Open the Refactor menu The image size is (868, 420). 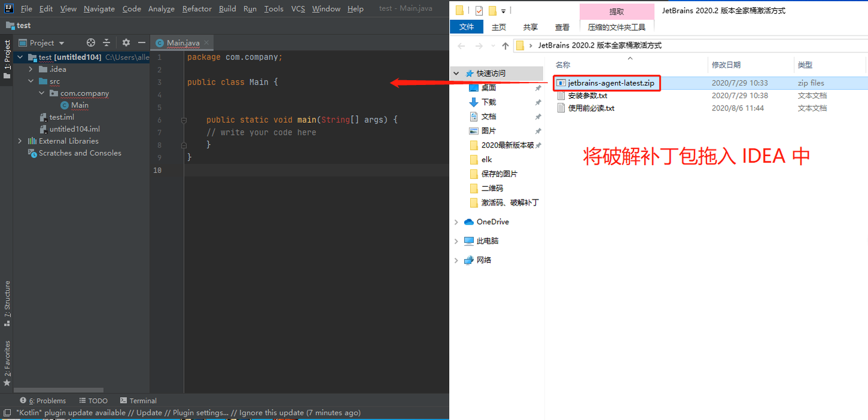[197, 8]
